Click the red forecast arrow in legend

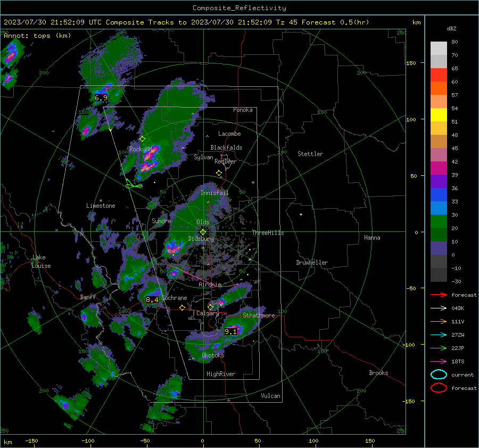(439, 295)
